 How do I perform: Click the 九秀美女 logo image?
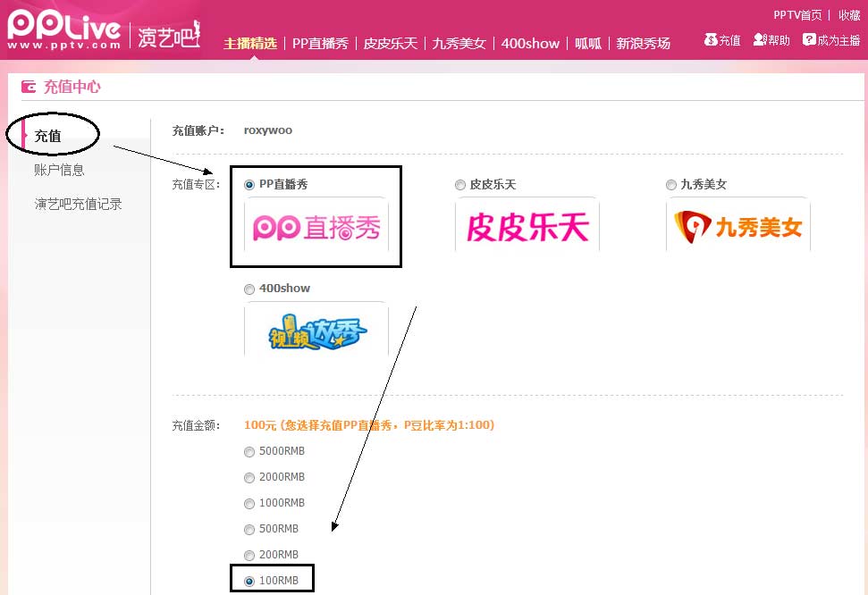click(x=737, y=228)
